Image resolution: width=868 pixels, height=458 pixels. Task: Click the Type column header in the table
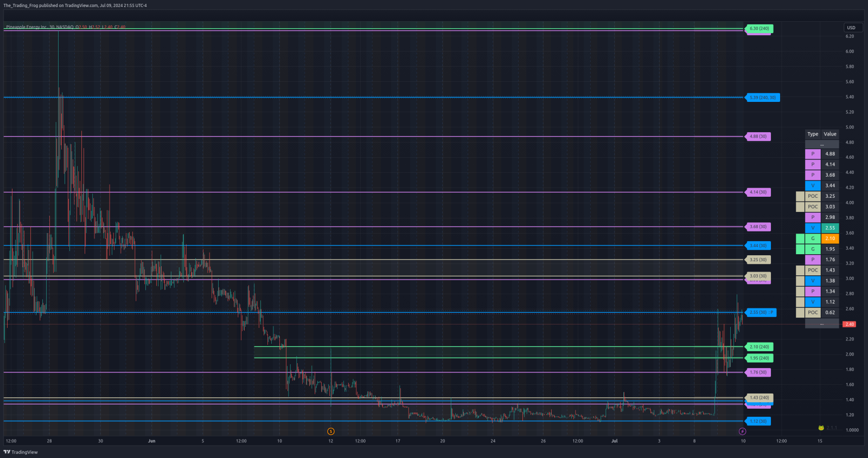[813, 134]
